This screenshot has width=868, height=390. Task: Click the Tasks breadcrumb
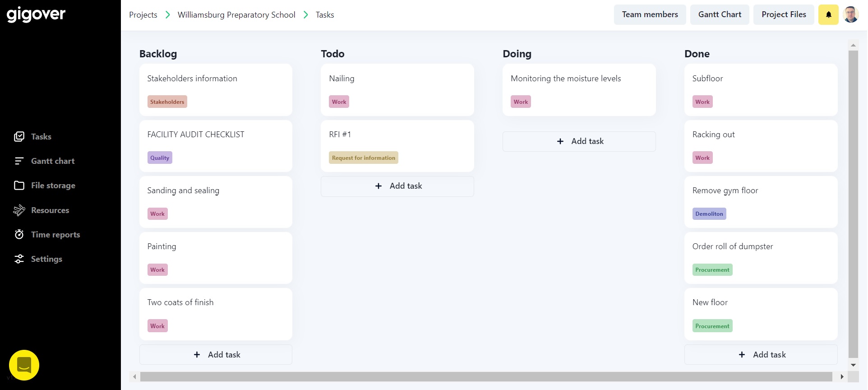point(325,15)
